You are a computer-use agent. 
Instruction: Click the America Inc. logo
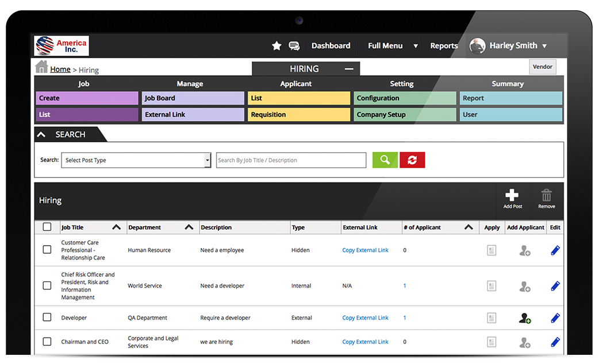click(62, 46)
